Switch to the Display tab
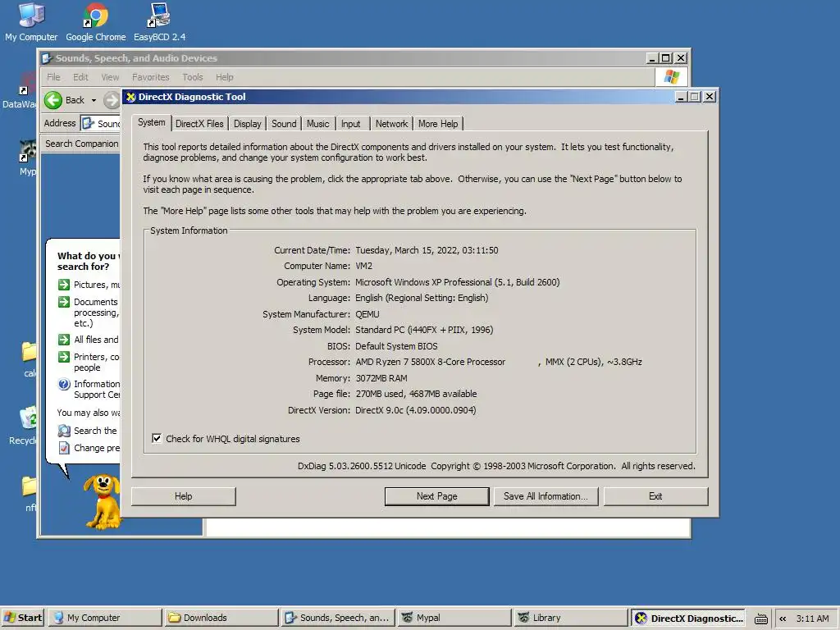This screenshot has height=630, width=840. pos(248,124)
